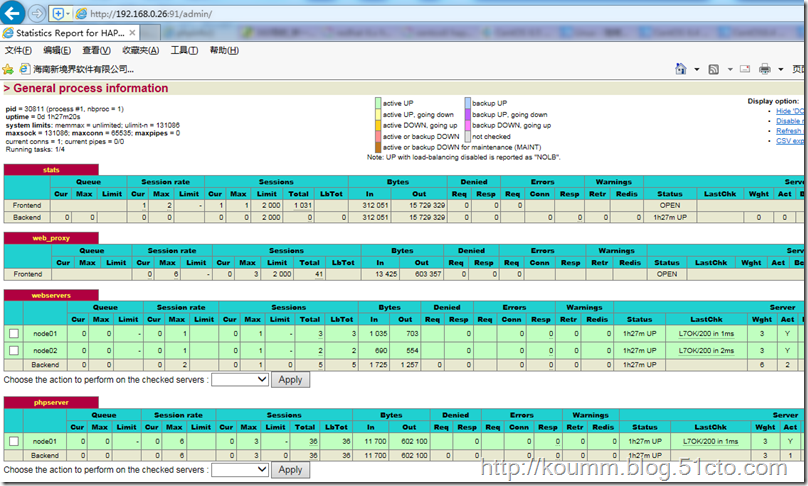
Task: Expand the dropdown arrow beside the shield icon
Action: (68, 14)
